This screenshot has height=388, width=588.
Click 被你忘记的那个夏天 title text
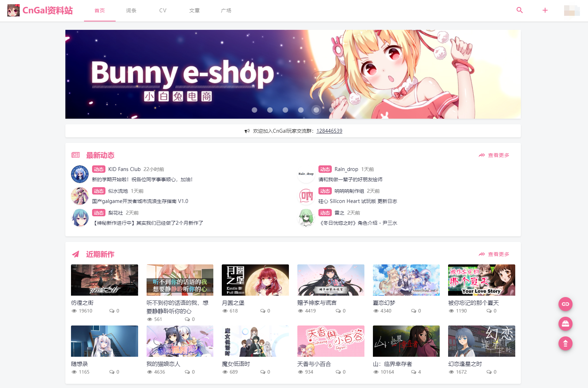click(473, 303)
